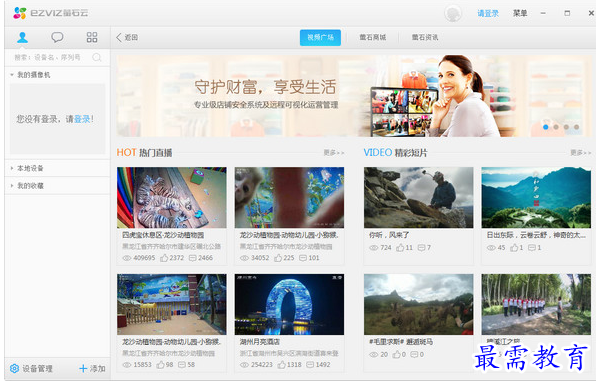Switch to the 萤石资讯 tab
Screen dimensions: 596x389
point(425,37)
